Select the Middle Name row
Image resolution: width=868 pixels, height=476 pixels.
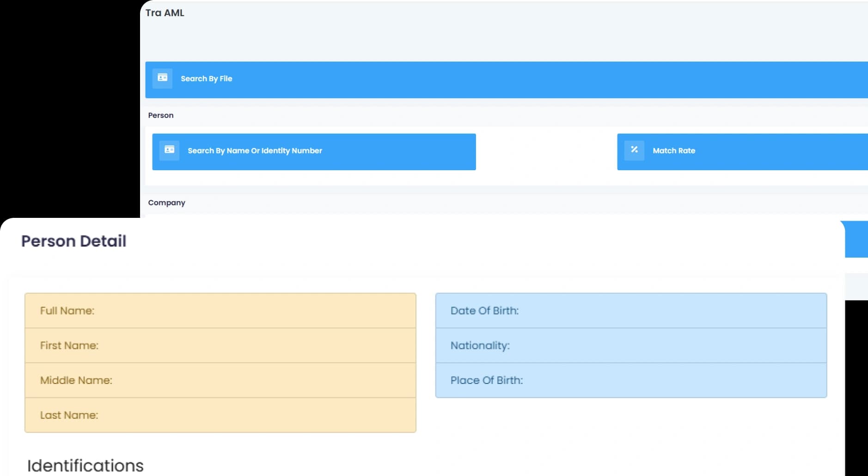[x=220, y=380]
